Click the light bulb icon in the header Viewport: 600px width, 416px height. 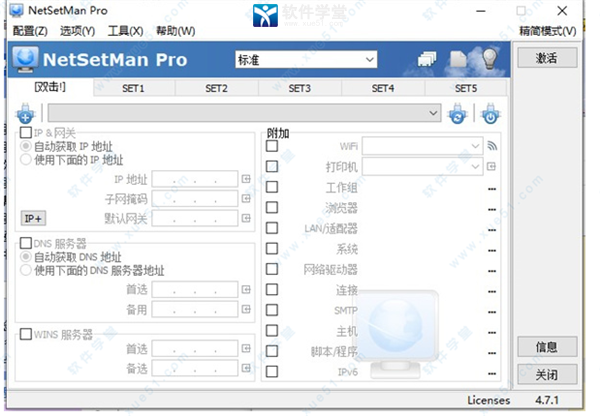[x=490, y=60]
